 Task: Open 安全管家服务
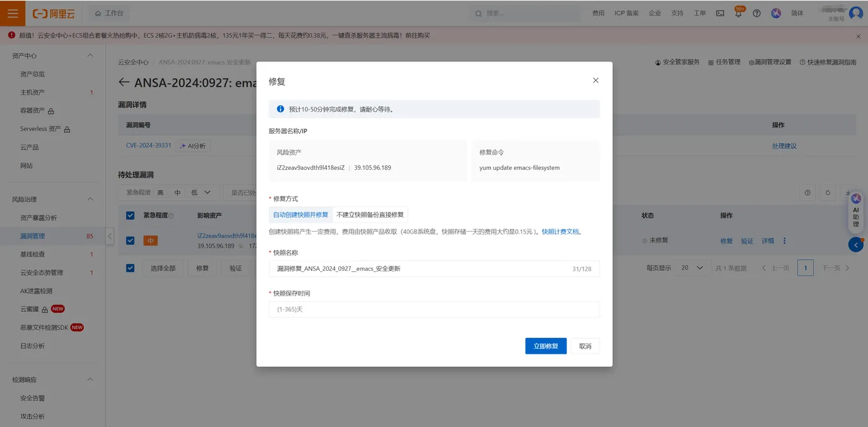coord(677,62)
